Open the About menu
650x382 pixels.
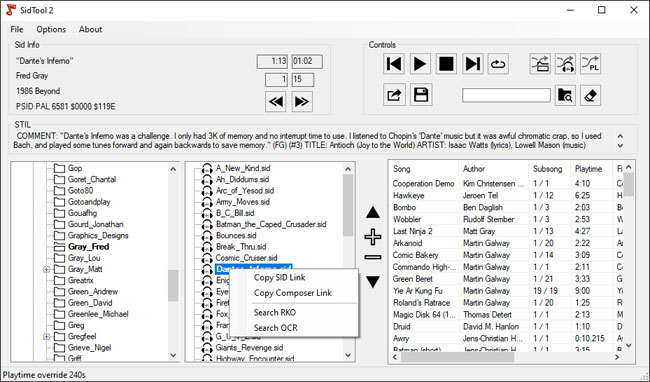90,29
